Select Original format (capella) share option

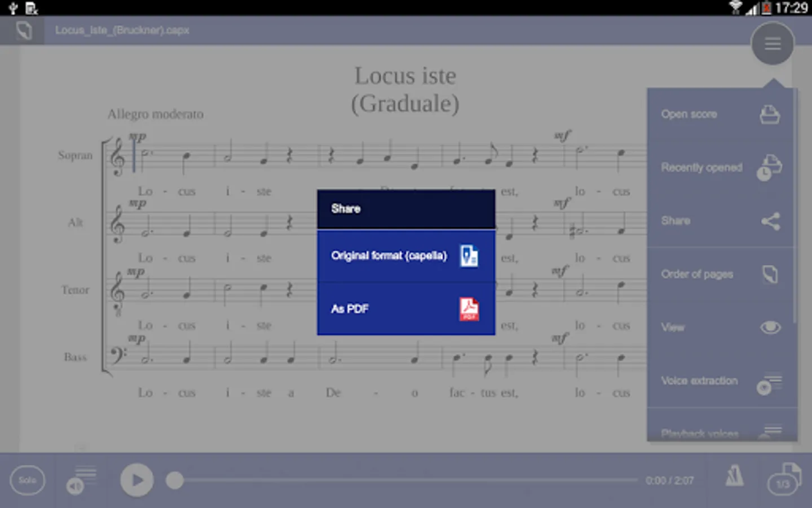pos(406,256)
